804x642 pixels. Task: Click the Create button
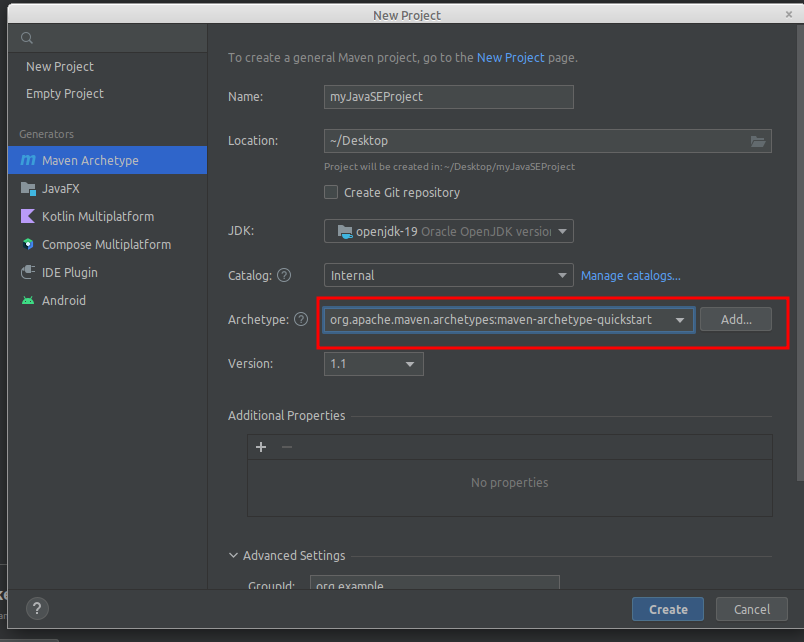click(x=668, y=609)
